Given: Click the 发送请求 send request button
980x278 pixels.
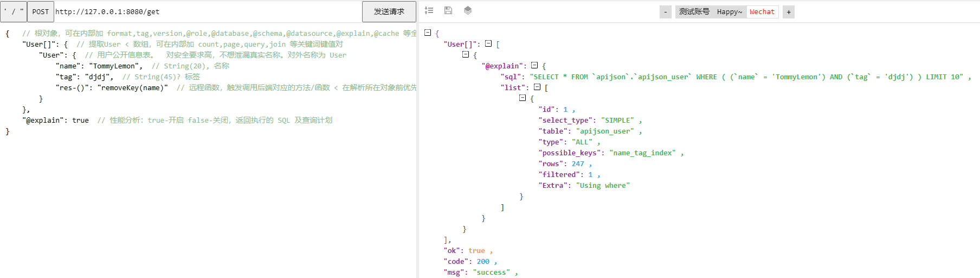Looking at the screenshot, I should [389, 11].
